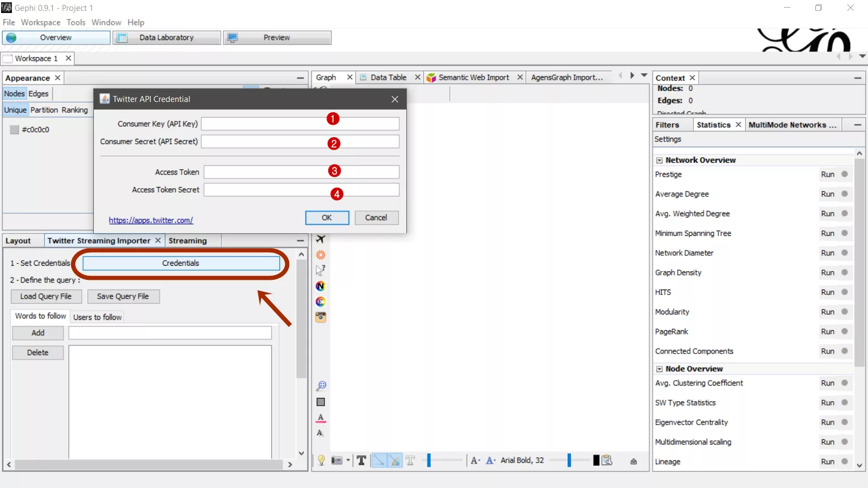
Task: Click the words input field beside Add
Action: pos(170,333)
